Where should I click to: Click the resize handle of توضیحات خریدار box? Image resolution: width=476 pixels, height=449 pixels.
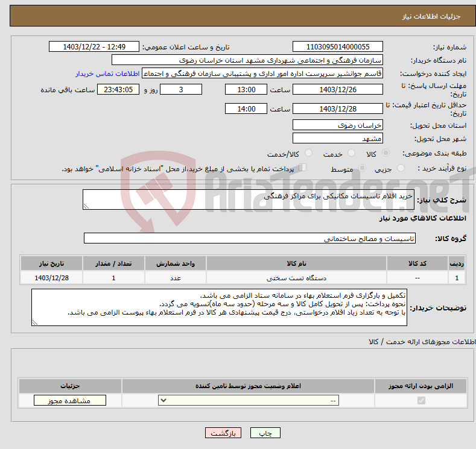[x=35, y=322]
